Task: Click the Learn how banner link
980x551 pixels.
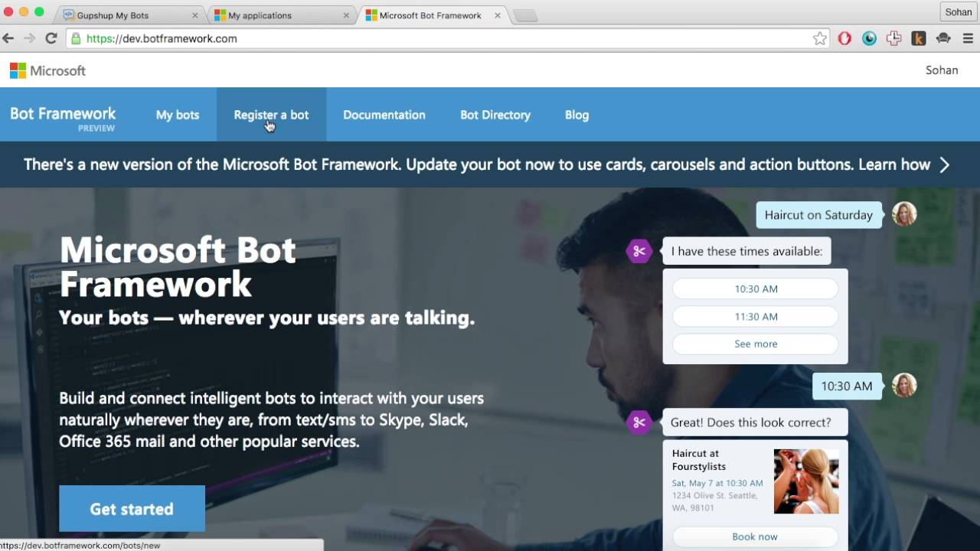Action: click(x=894, y=165)
